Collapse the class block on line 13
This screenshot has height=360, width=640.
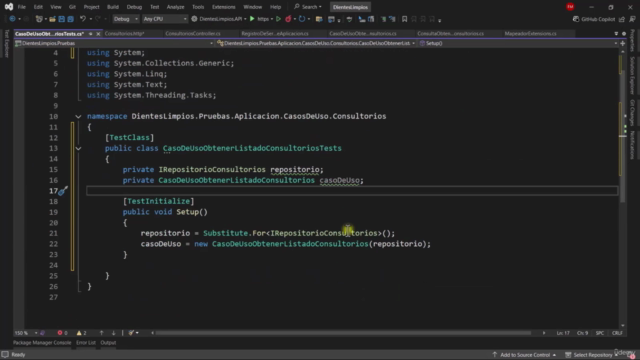[78, 148]
